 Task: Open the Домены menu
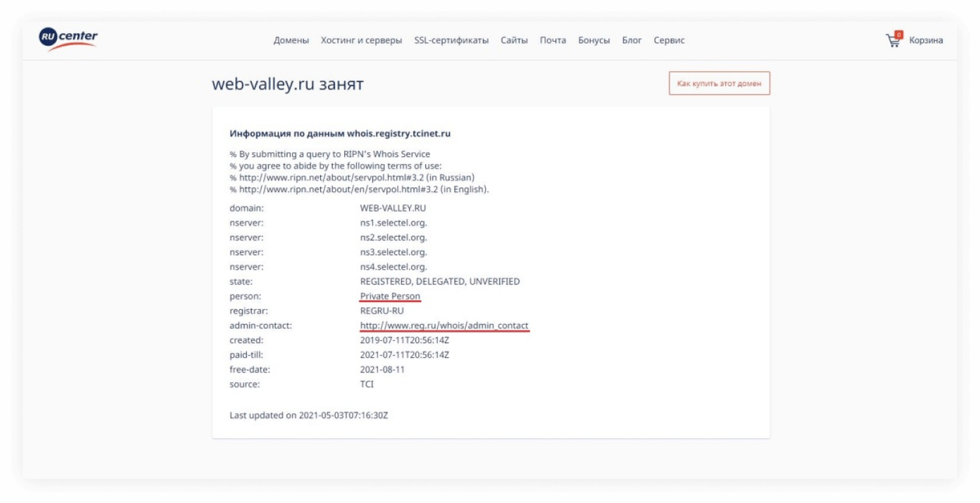pos(291,41)
